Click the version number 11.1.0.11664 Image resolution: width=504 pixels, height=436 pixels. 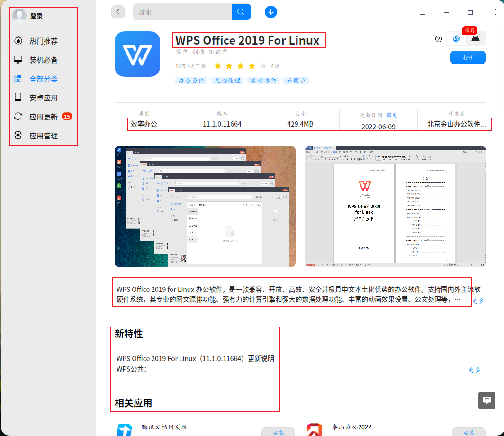pos(222,124)
